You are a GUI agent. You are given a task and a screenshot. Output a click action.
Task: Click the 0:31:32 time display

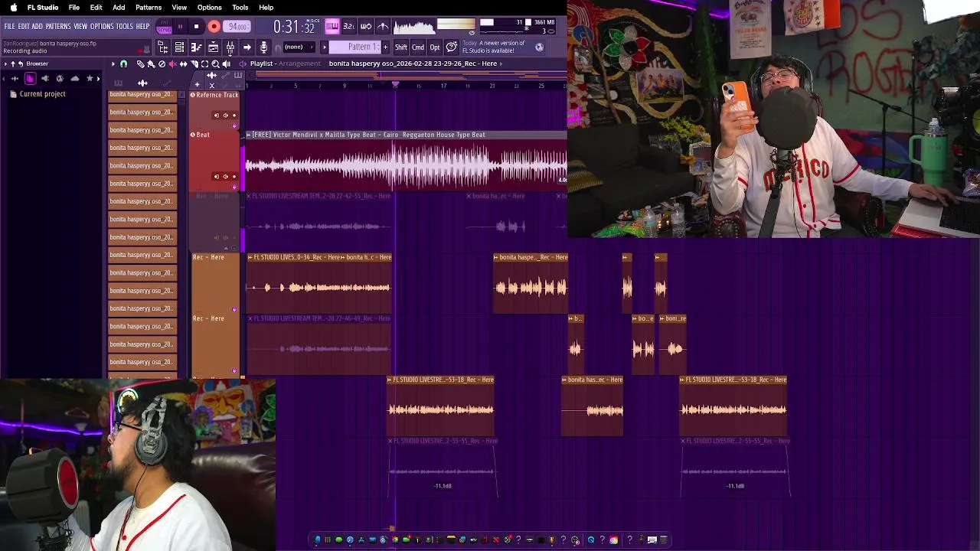click(294, 27)
